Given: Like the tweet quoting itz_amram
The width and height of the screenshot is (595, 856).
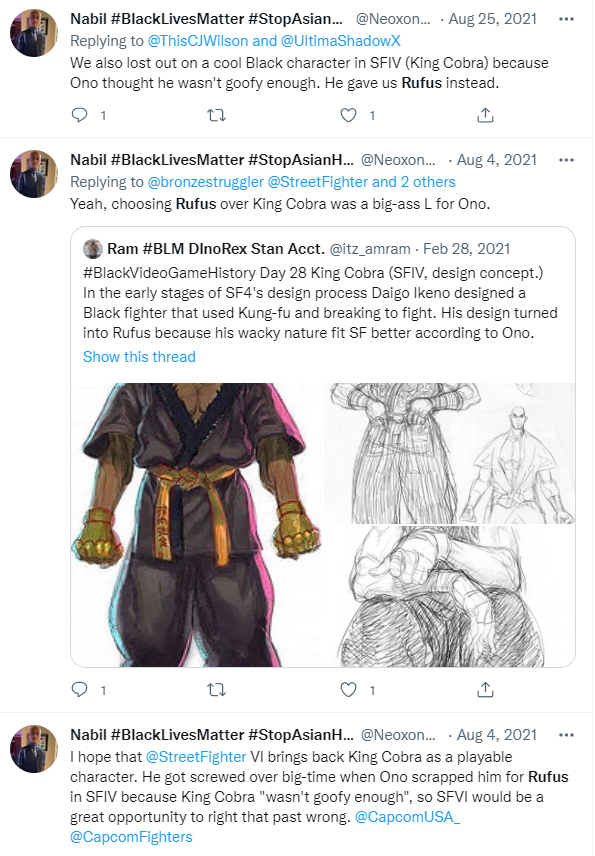Looking at the screenshot, I should 348,690.
